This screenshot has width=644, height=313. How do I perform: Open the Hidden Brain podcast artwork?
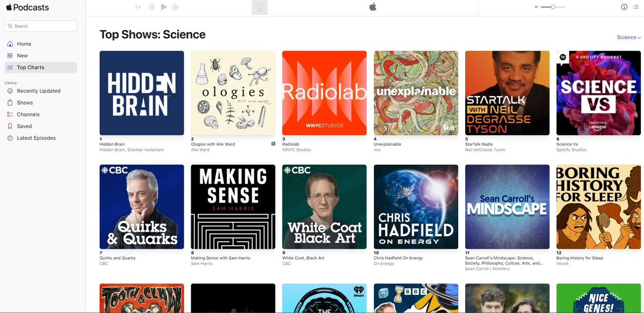(142, 93)
